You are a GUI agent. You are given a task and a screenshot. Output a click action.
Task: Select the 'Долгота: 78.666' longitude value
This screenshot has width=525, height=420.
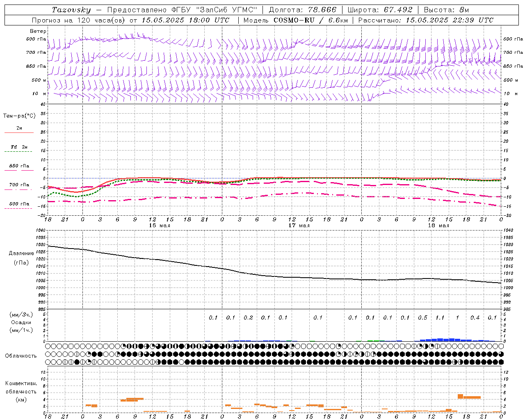pyautogui.click(x=302, y=10)
